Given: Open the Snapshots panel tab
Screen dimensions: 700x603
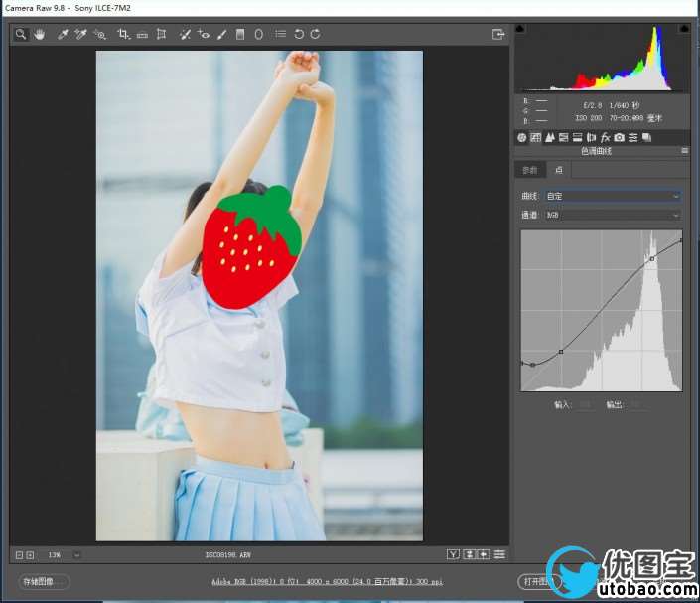Looking at the screenshot, I should point(646,137).
